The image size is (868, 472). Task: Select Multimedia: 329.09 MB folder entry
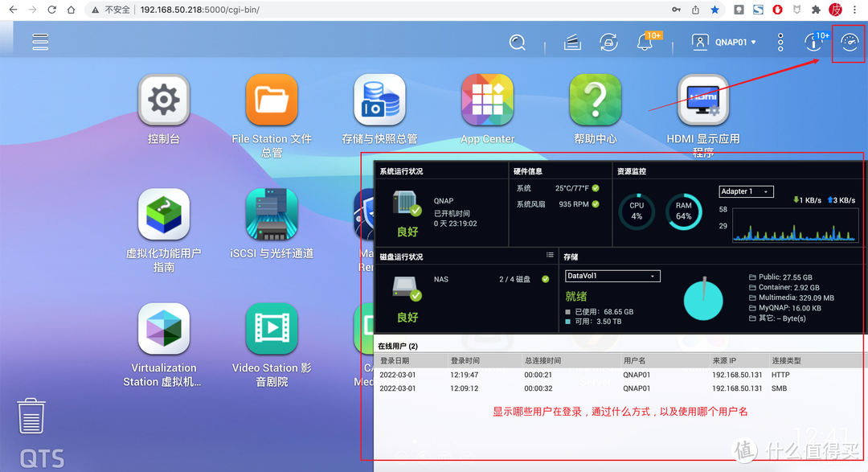coord(791,298)
